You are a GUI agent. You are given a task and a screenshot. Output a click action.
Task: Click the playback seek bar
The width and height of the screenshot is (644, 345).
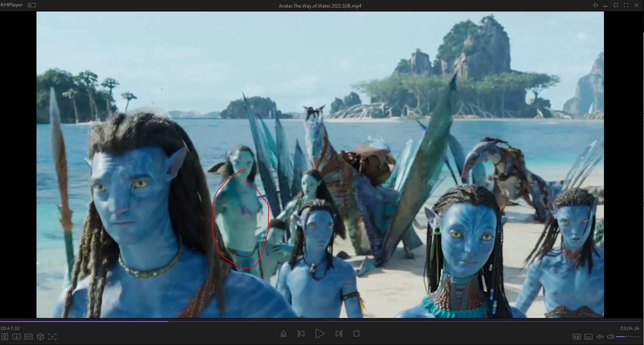pos(317,321)
